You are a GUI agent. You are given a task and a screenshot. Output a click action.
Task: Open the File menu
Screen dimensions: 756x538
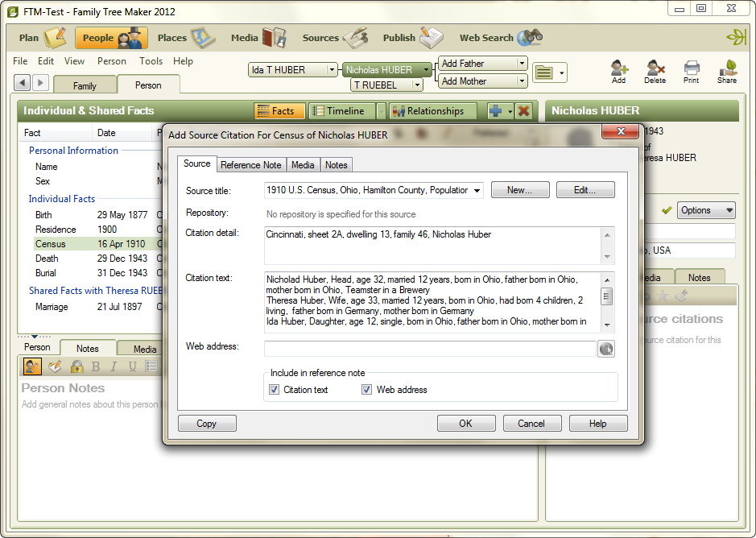(20, 61)
